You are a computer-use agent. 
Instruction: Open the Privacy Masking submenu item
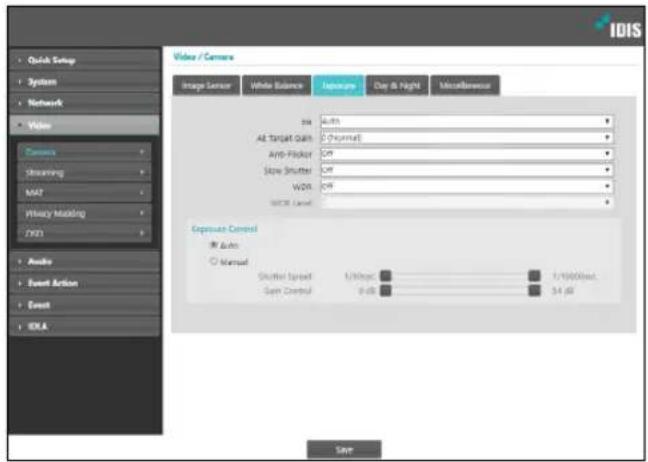[x=84, y=213]
